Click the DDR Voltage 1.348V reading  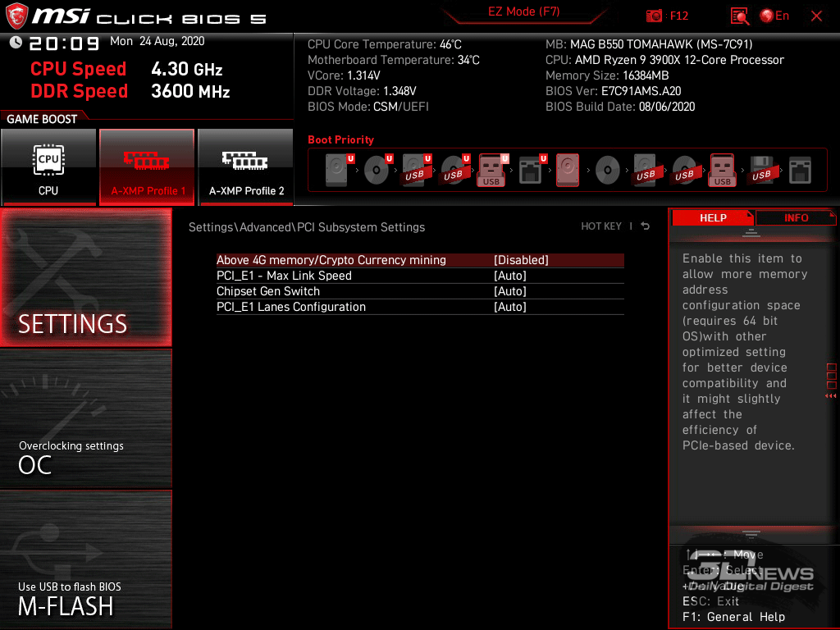tap(362, 91)
